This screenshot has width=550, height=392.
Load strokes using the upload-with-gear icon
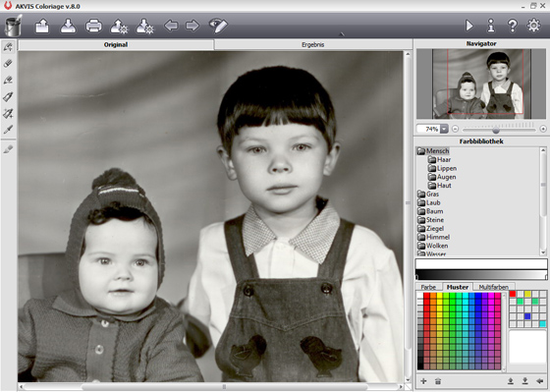pyautogui.click(x=119, y=26)
